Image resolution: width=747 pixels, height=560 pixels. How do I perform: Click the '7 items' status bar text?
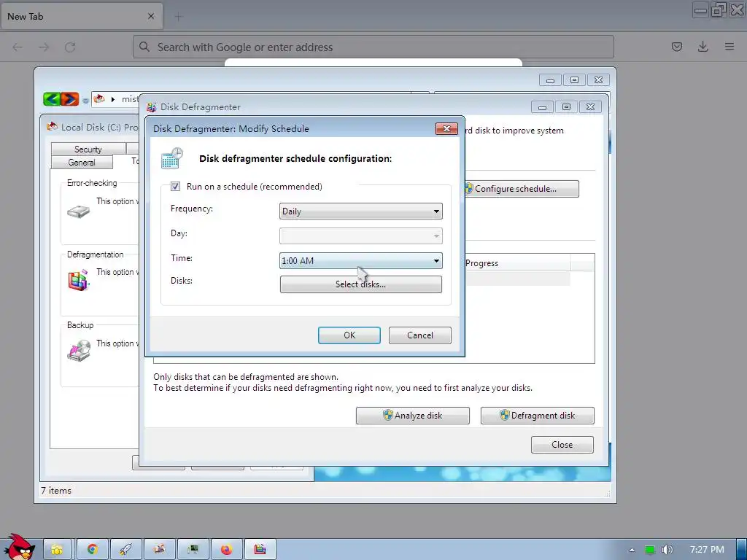tap(56, 491)
